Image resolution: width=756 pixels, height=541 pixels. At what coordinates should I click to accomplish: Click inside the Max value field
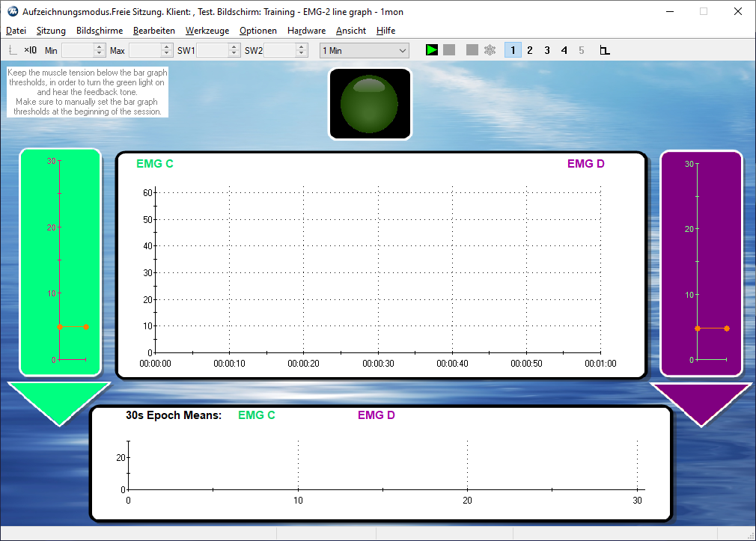pos(145,50)
